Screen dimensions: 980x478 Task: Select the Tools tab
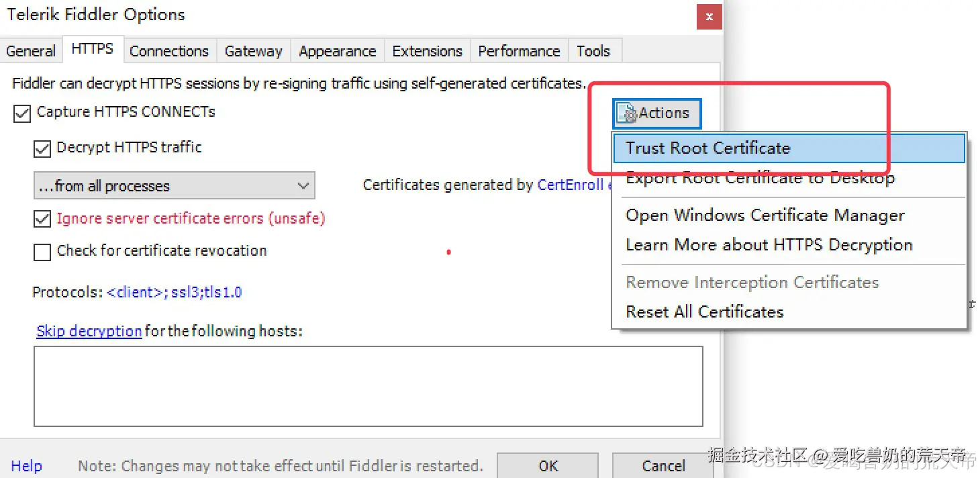[593, 51]
